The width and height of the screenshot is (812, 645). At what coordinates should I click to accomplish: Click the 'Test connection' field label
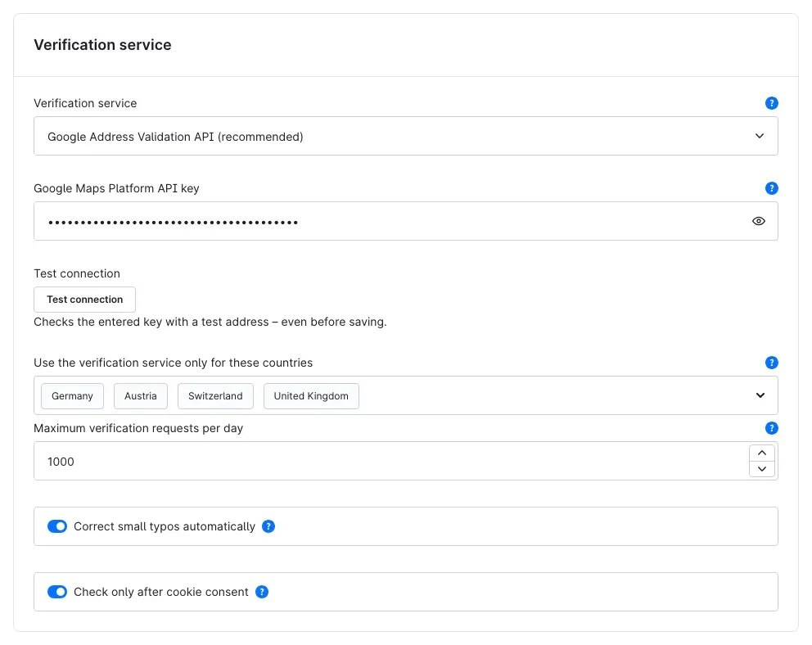click(77, 273)
